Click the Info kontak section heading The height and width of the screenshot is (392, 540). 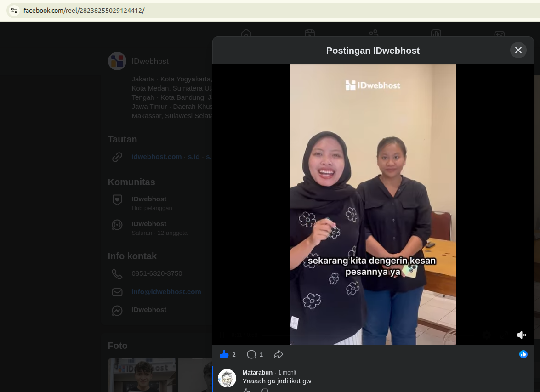coord(132,256)
